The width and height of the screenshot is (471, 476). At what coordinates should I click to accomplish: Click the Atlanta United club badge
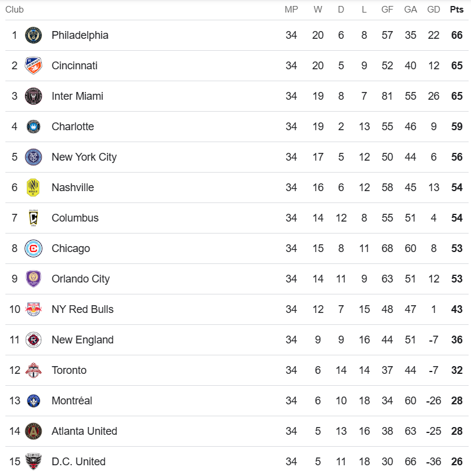pos(33,431)
